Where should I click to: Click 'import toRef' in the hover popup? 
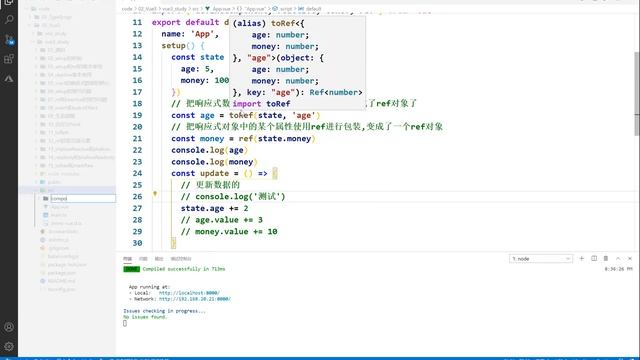[x=261, y=104]
